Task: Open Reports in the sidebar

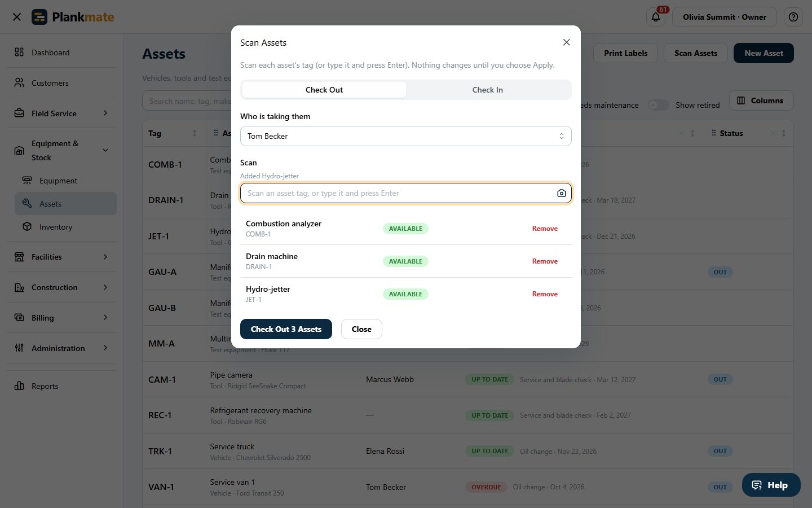Action: click(x=61, y=386)
